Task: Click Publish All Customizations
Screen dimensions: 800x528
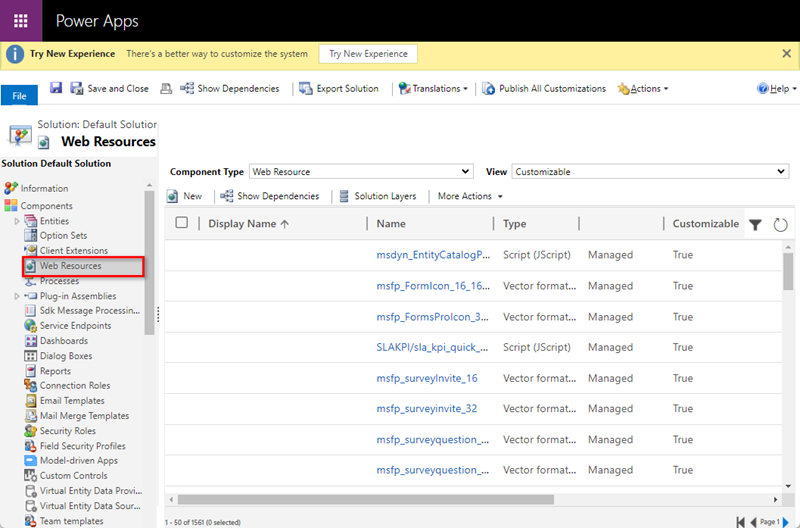Action: pos(544,88)
